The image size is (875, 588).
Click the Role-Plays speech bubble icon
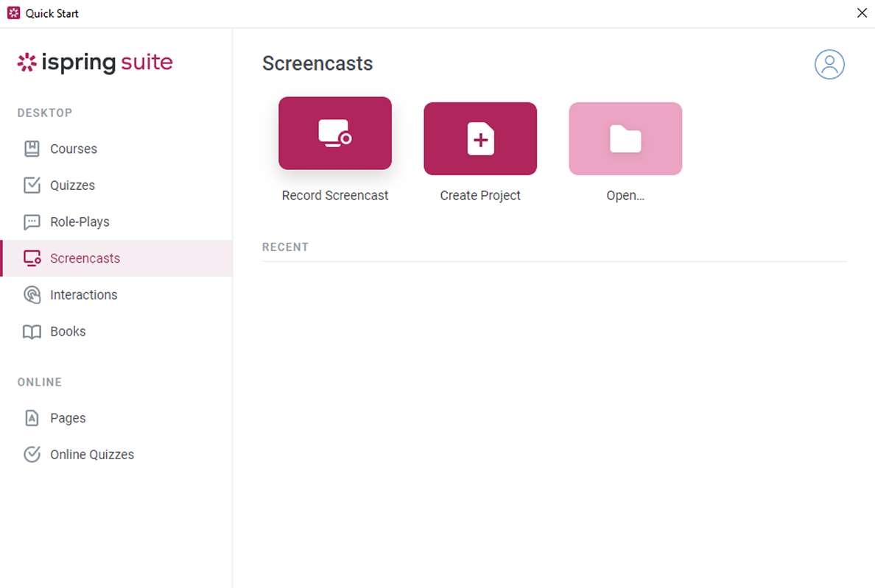[x=32, y=222]
